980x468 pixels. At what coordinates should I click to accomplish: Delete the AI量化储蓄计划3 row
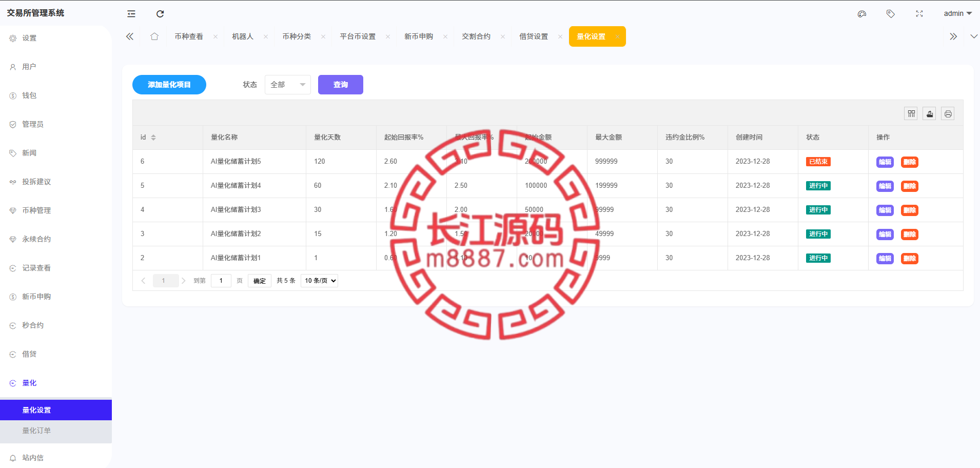point(910,210)
